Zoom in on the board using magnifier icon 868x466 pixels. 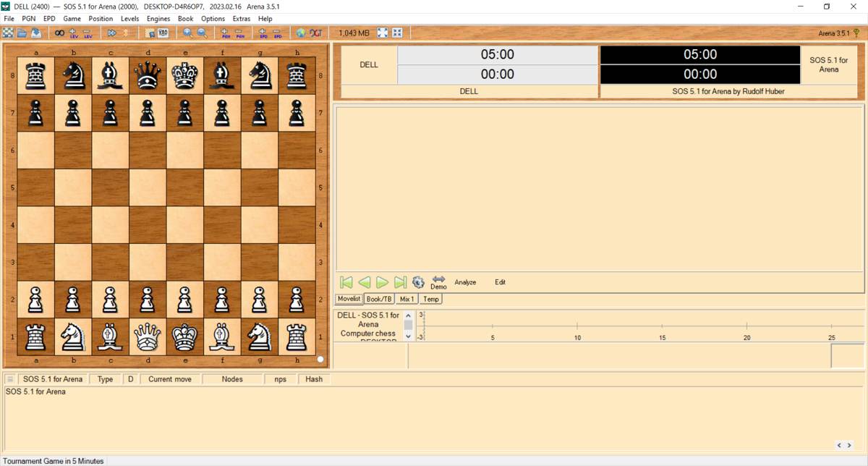(x=188, y=33)
